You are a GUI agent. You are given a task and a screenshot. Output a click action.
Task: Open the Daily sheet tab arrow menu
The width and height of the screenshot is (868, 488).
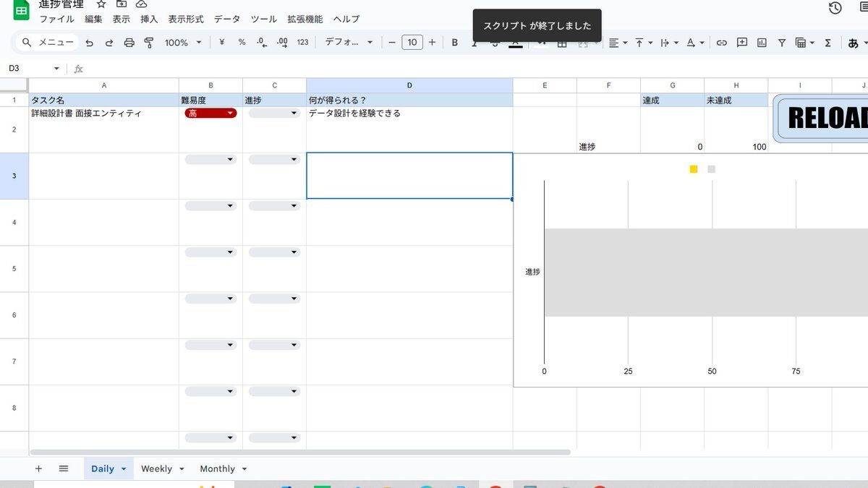pos(124,469)
